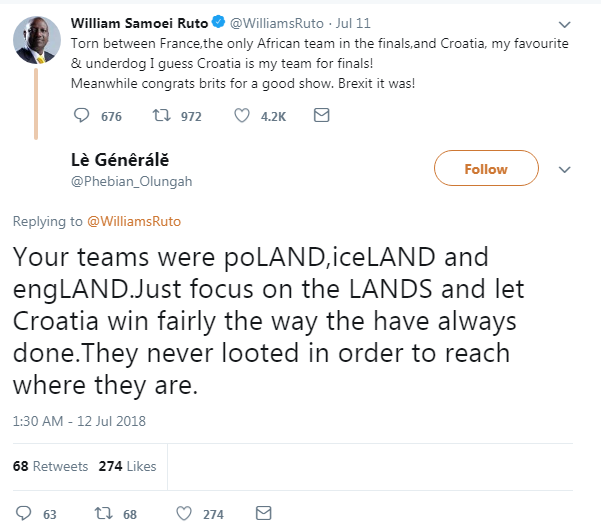
Task: Reply to William Ruto's original tweet
Action: coord(82,116)
